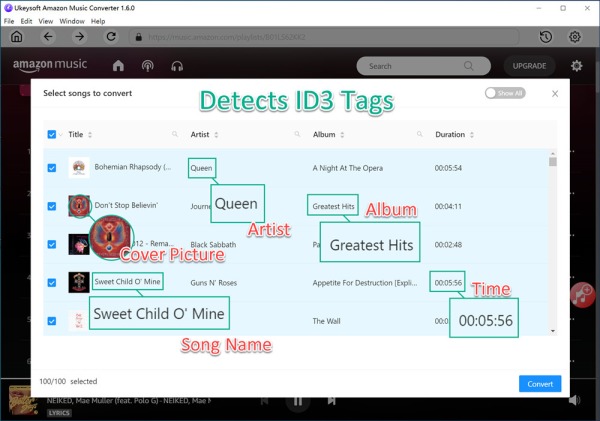Select the 'Guns N' Roses' artist cell
The height and width of the screenshot is (421, 600).
[214, 283]
